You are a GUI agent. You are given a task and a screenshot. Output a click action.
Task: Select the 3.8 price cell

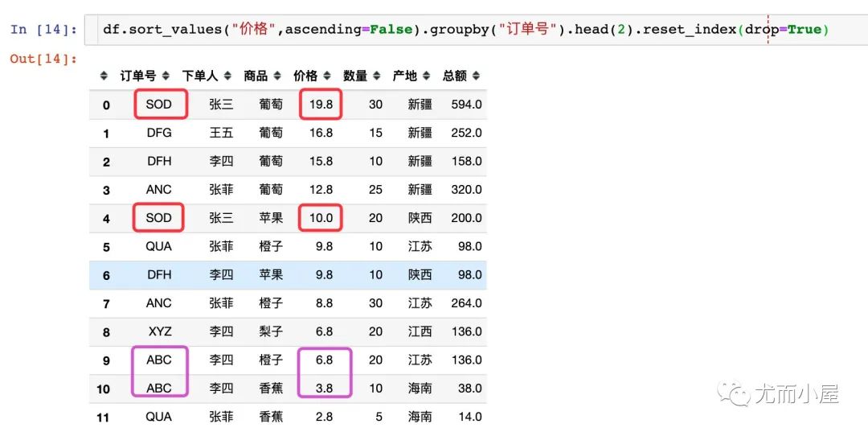coord(324,389)
